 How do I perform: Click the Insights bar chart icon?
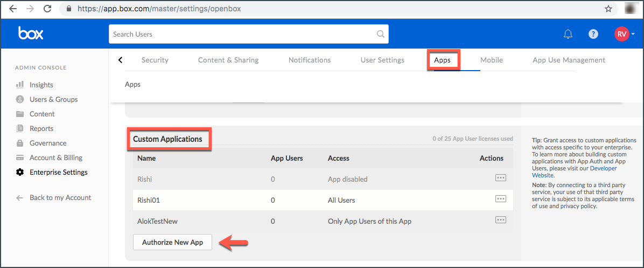coord(20,85)
